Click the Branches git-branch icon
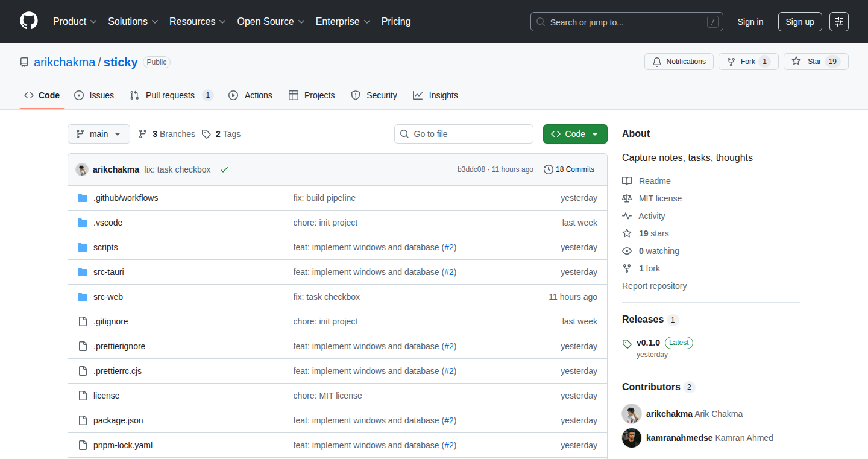 [143, 134]
